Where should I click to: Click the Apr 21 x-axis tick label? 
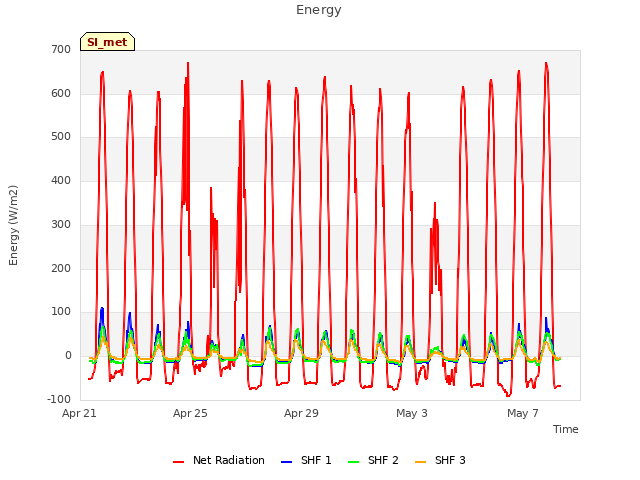(79, 413)
